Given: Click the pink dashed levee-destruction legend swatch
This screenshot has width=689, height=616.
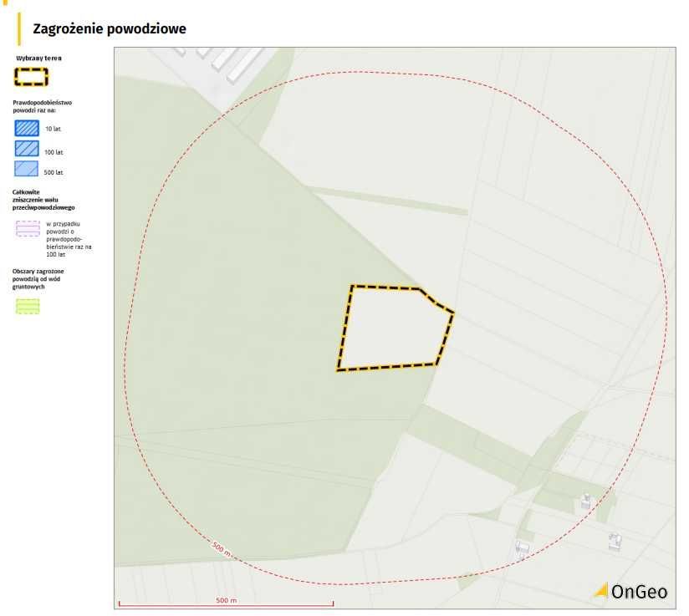Looking at the screenshot, I should 28,229.
